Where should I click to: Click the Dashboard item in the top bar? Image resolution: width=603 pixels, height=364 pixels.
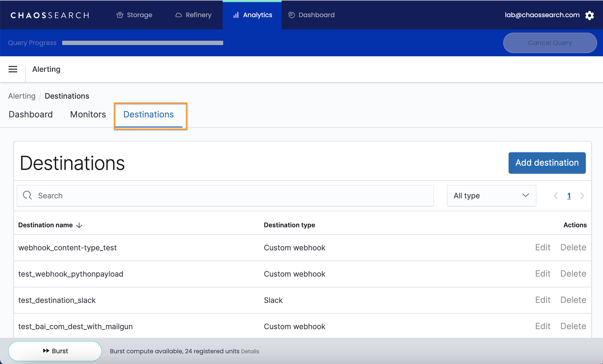coord(311,15)
